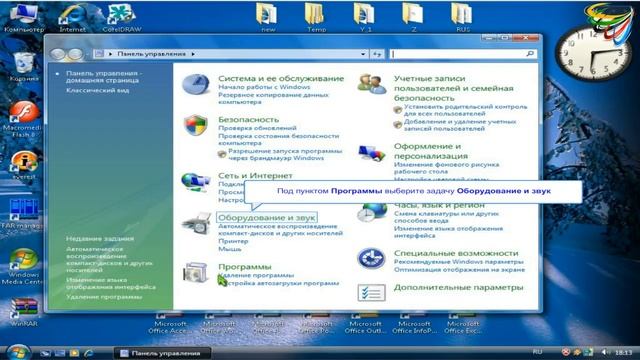Click the Back navigation button

pos(58,54)
